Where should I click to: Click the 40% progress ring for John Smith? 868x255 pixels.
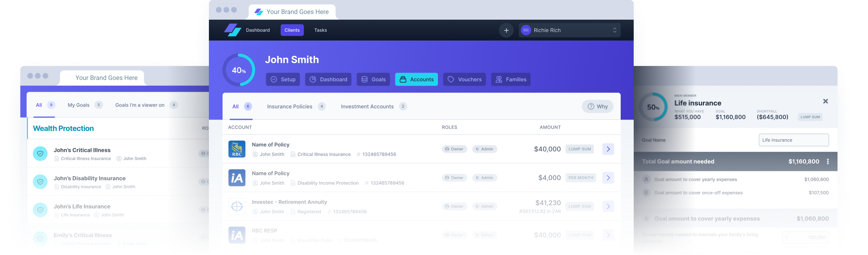click(238, 70)
